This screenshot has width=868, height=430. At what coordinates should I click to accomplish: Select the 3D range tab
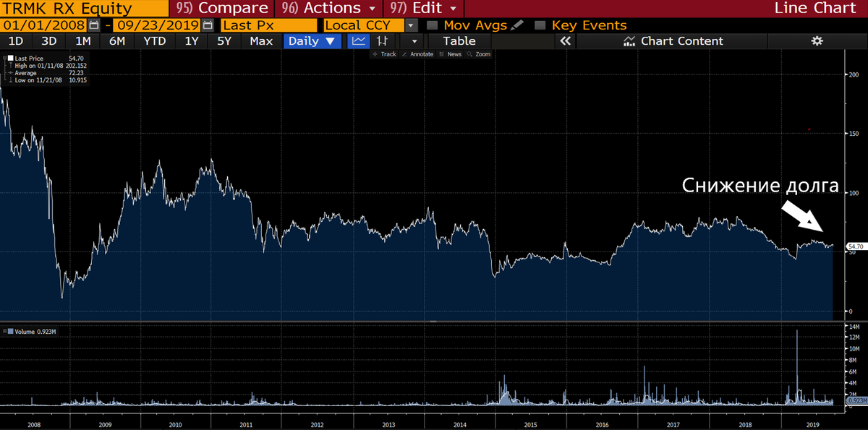49,41
